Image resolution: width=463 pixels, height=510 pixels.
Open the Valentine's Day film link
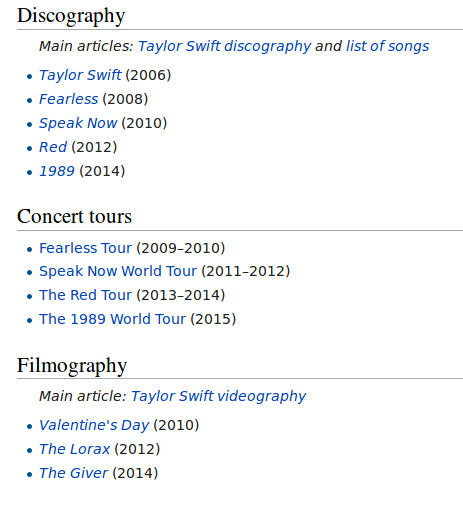click(x=94, y=425)
